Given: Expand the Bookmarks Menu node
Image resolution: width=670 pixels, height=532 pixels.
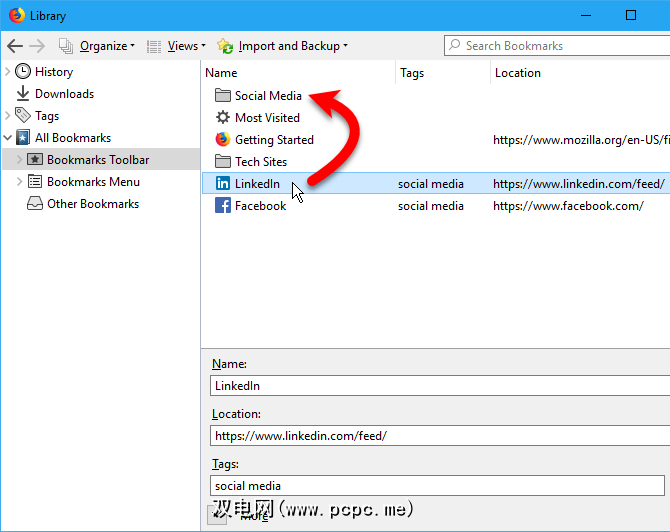Looking at the screenshot, I should point(19,182).
